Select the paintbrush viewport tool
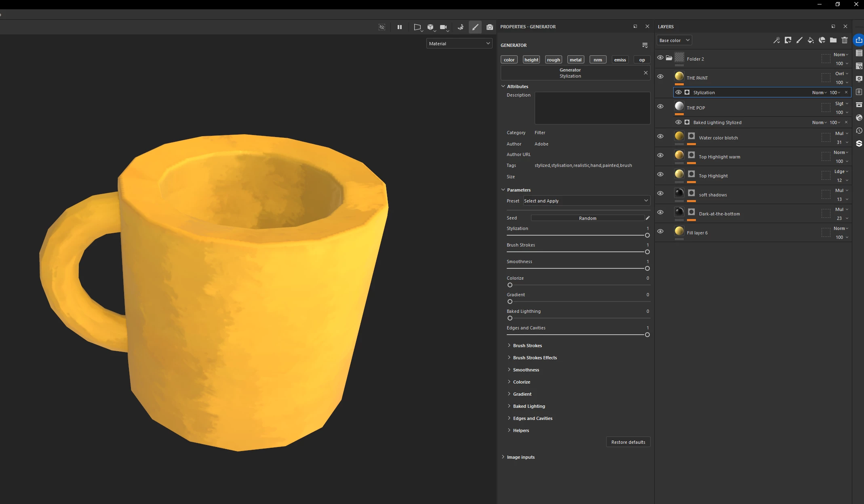This screenshot has width=864, height=504. click(475, 27)
